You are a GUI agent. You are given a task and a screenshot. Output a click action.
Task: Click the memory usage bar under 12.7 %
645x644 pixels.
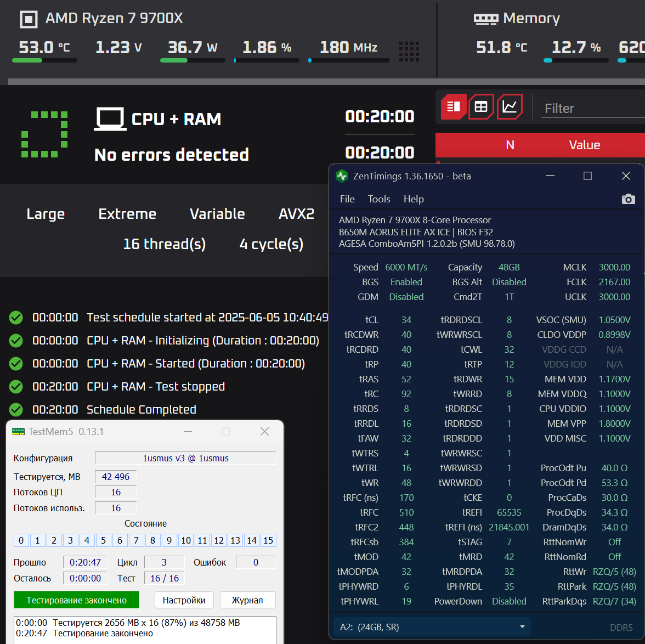pos(576,60)
